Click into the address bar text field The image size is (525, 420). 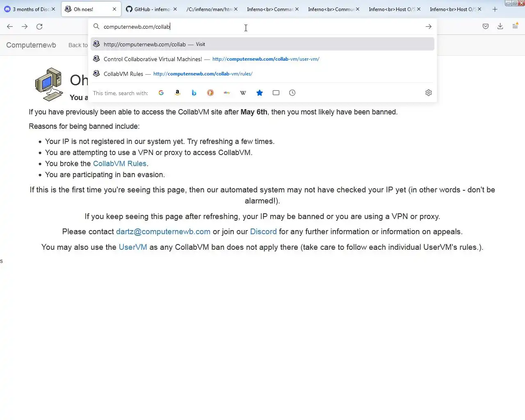click(262, 27)
